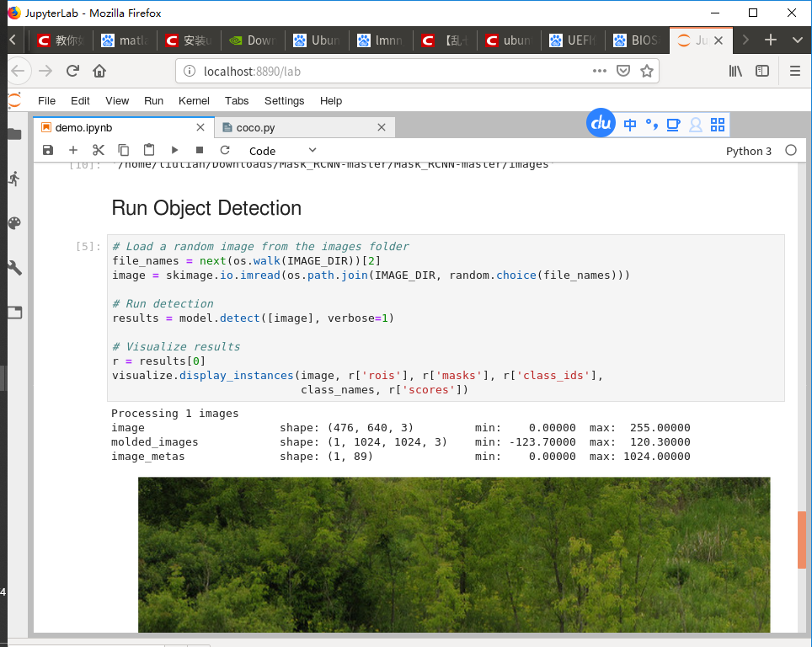
Task: Click inside the code cell editor
Action: pos(446,318)
